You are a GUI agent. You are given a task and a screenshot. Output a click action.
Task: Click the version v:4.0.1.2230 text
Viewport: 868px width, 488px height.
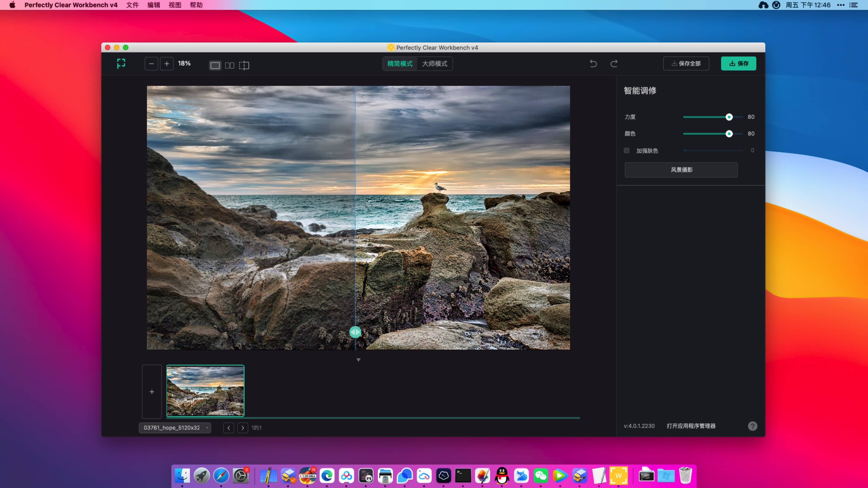pos(639,426)
